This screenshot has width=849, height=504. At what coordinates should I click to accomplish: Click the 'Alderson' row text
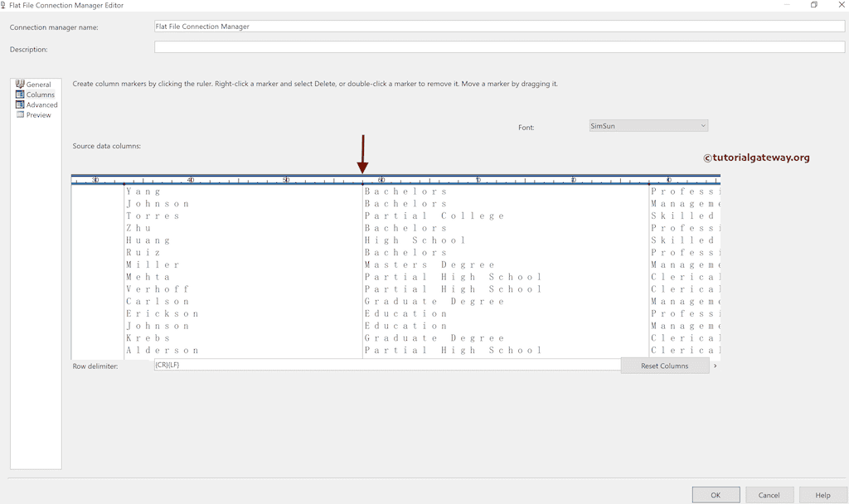(x=163, y=351)
